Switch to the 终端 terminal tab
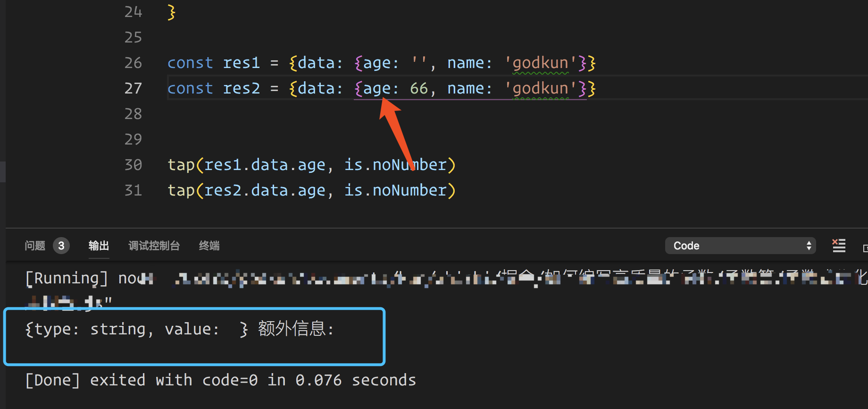 [209, 246]
